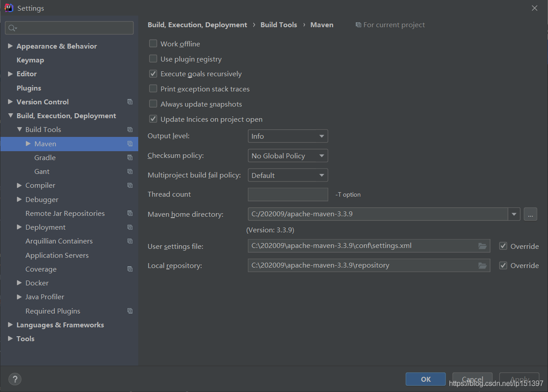Image resolution: width=548 pixels, height=392 pixels.
Task: Collapse Build, Execution, Deployment section
Action: [x=10, y=116]
